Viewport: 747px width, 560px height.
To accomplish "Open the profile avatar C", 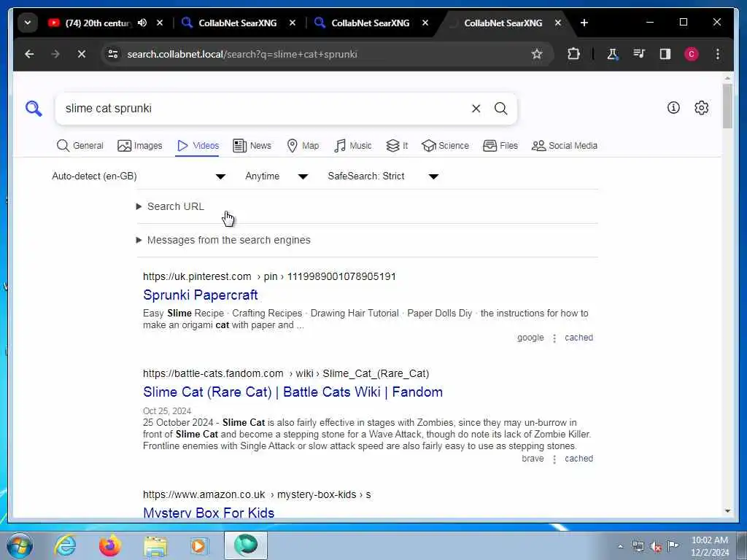I will tap(692, 54).
